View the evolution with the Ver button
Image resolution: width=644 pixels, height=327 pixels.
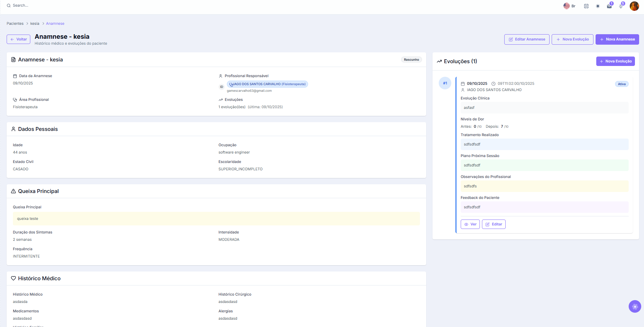[470, 224]
